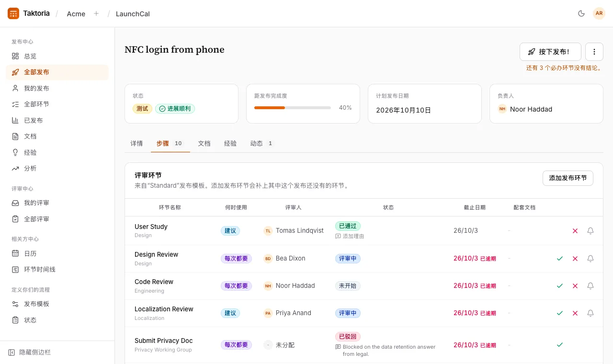Viewport: 613px width, 364px height.
Task: Select 全部环节 sidebar item
Action: pos(57,104)
